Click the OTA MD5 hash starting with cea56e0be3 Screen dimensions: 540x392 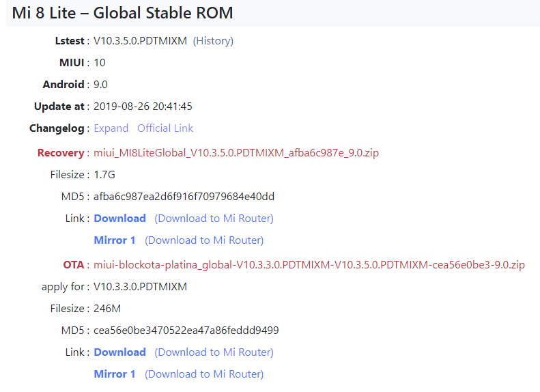click(186, 331)
